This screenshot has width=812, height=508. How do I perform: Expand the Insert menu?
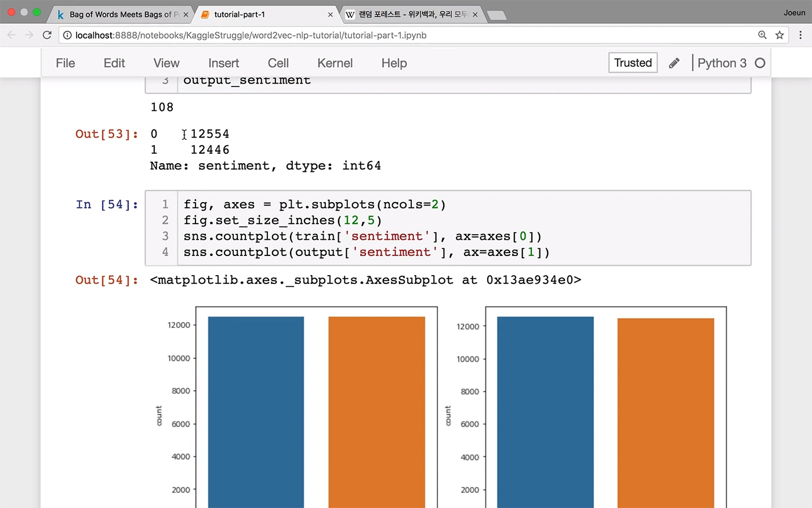tap(223, 63)
